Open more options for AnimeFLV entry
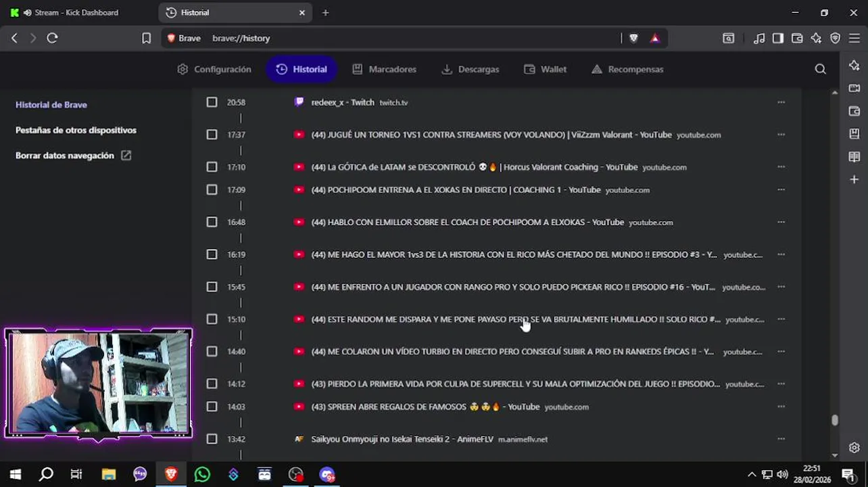Image resolution: width=868 pixels, height=487 pixels. (781, 439)
